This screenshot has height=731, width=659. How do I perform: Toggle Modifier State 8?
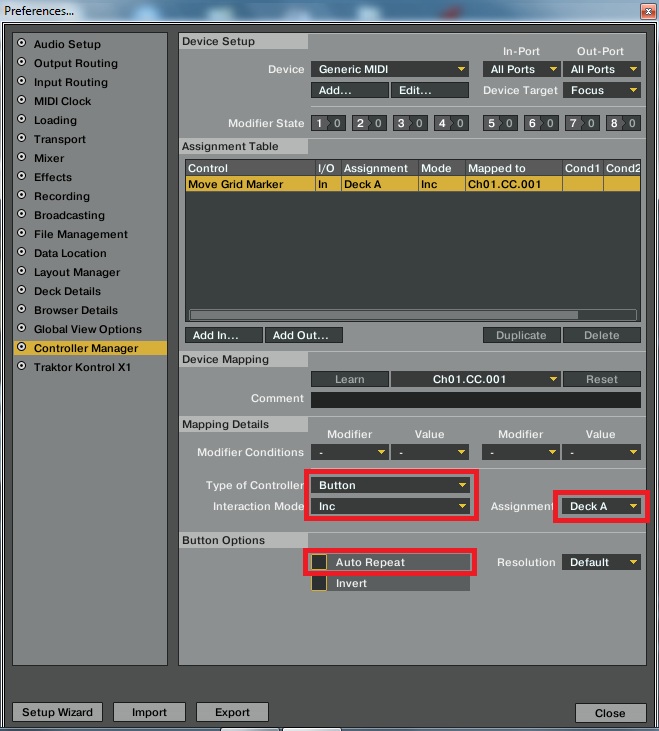click(623, 124)
